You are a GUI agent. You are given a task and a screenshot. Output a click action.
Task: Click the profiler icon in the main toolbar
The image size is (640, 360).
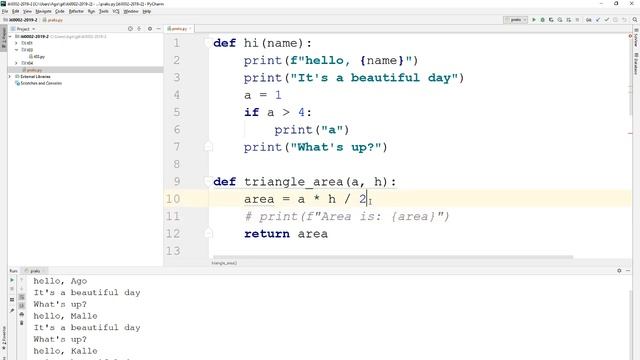[560, 20]
